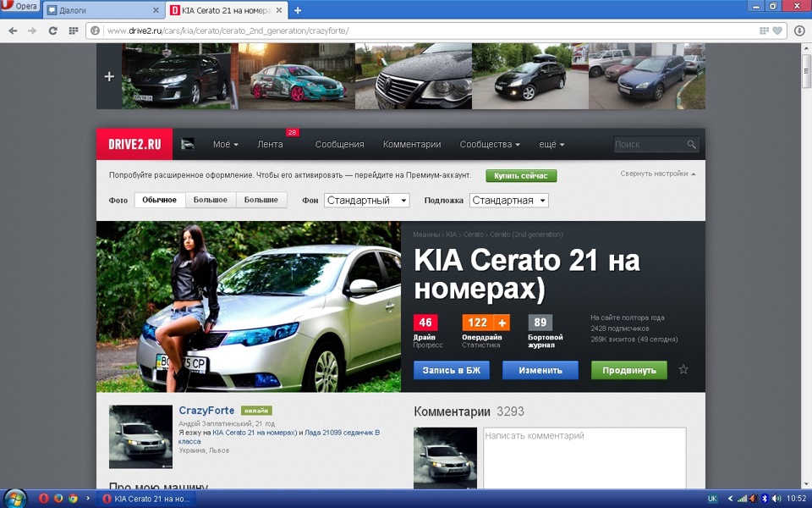Open the black Peugeot thumbnail
Image resolution: width=812 pixels, height=508 pixels.
point(179,76)
